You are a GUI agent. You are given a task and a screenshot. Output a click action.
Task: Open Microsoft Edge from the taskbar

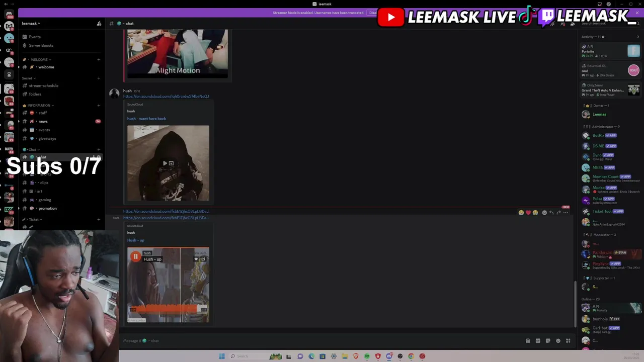point(311,356)
